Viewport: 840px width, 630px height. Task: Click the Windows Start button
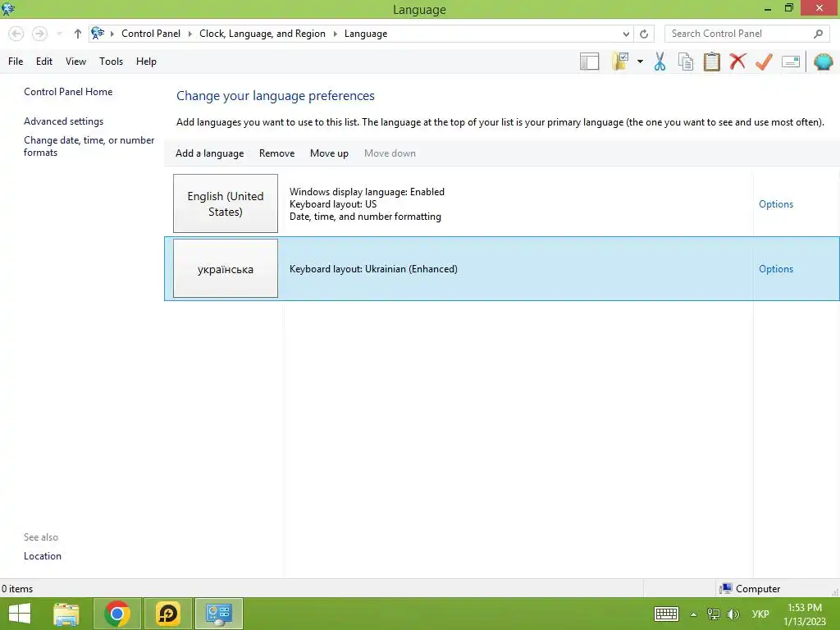(20, 614)
